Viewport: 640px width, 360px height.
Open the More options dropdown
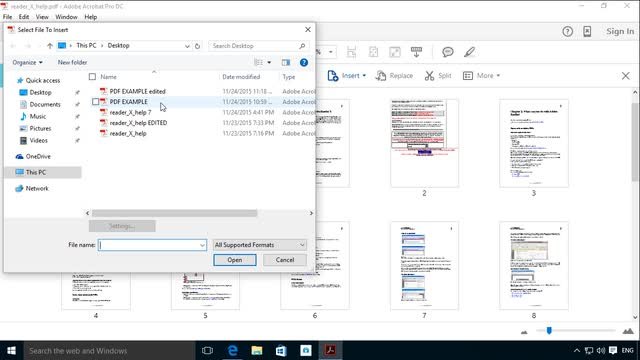tap(482, 76)
